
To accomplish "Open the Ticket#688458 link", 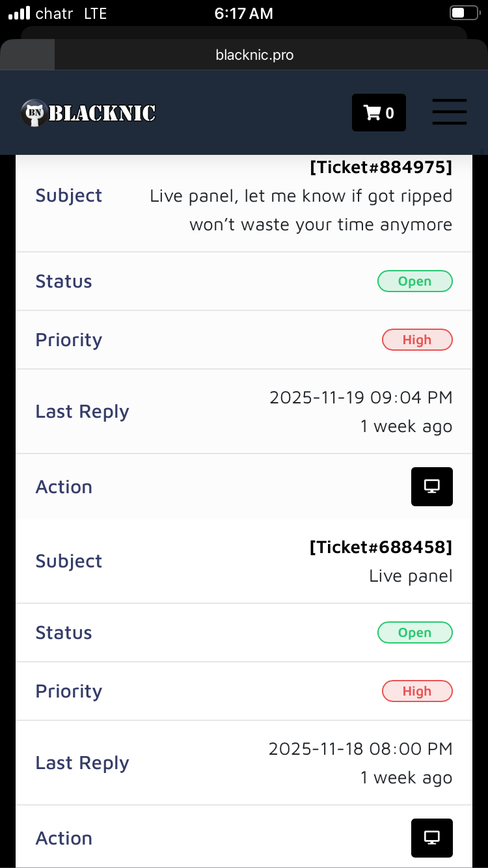I will point(381,547).
